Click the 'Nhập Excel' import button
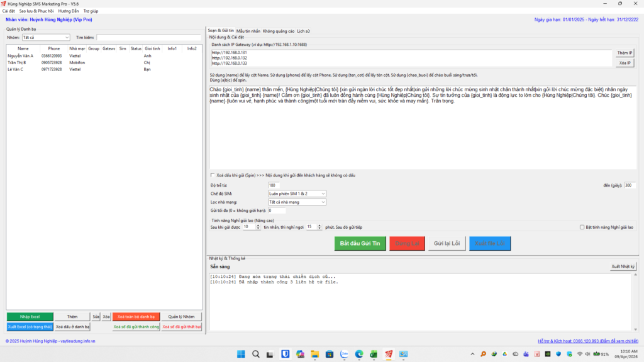The width and height of the screenshot is (644, 362). [x=30, y=317]
